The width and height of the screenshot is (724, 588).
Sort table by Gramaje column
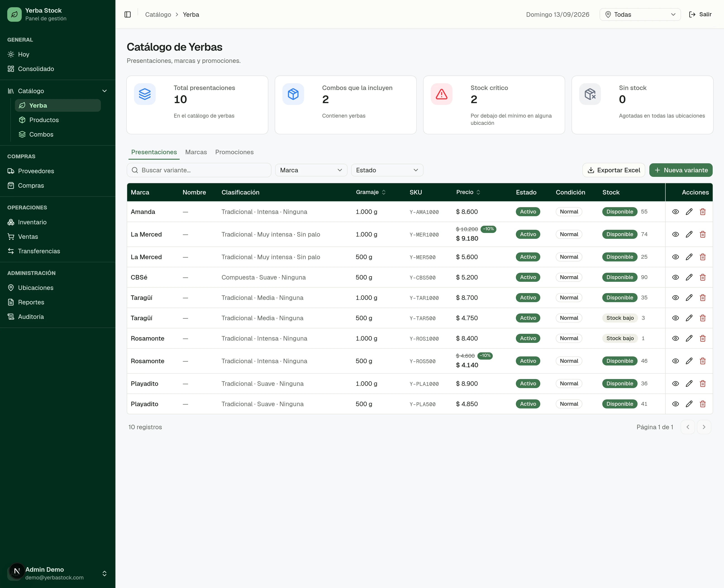point(371,192)
